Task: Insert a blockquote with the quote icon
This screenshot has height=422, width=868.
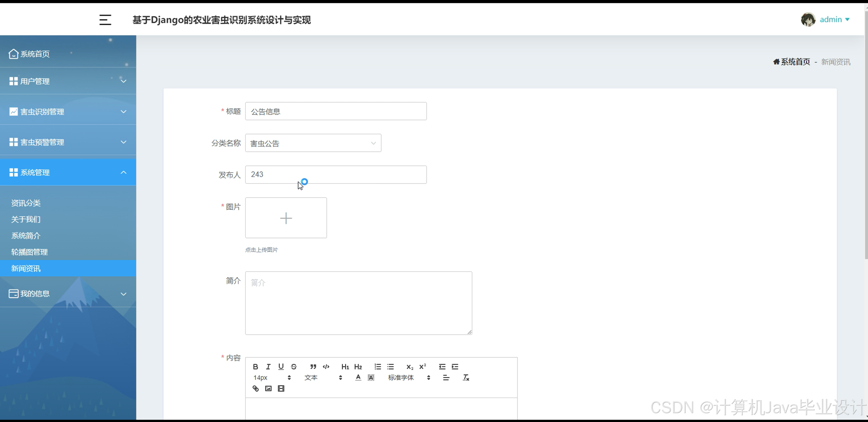Action: 313,366
